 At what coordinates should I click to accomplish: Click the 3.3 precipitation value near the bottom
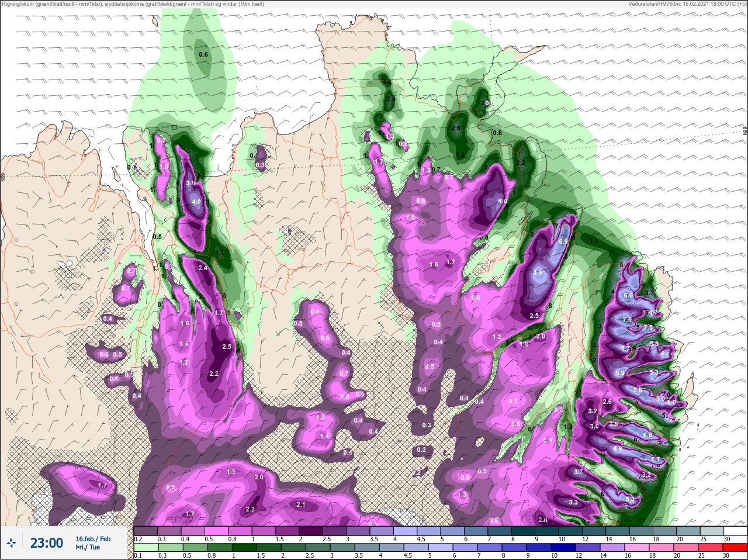(x=573, y=502)
